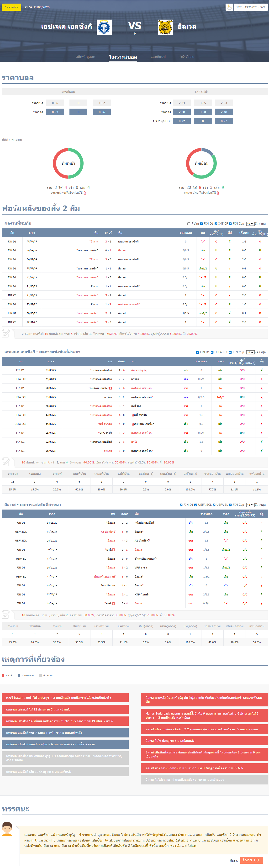Click grey bad-news legend square
The image size is (269, 868).
[x=40, y=675]
